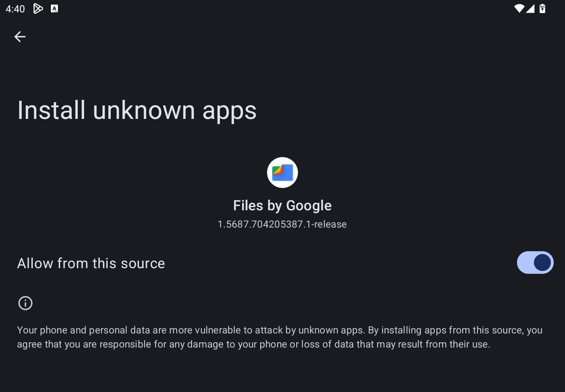Tap the Play Store icon in status bar
Screen dimensions: 565x392
click(x=38, y=8)
